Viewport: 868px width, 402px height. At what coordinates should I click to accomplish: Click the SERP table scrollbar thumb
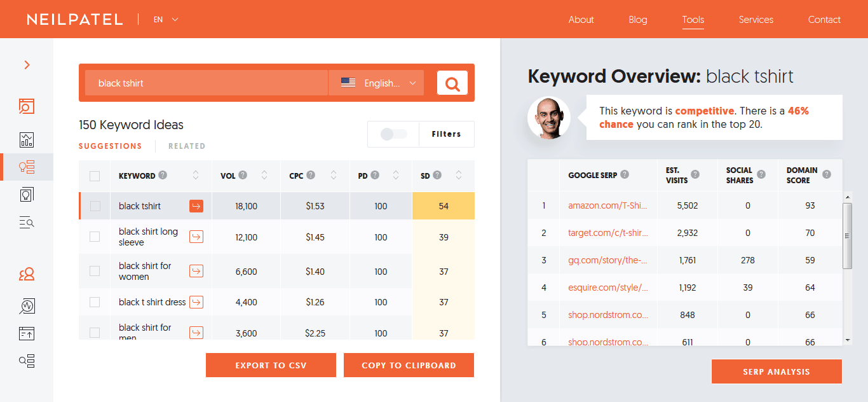pos(847,236)
